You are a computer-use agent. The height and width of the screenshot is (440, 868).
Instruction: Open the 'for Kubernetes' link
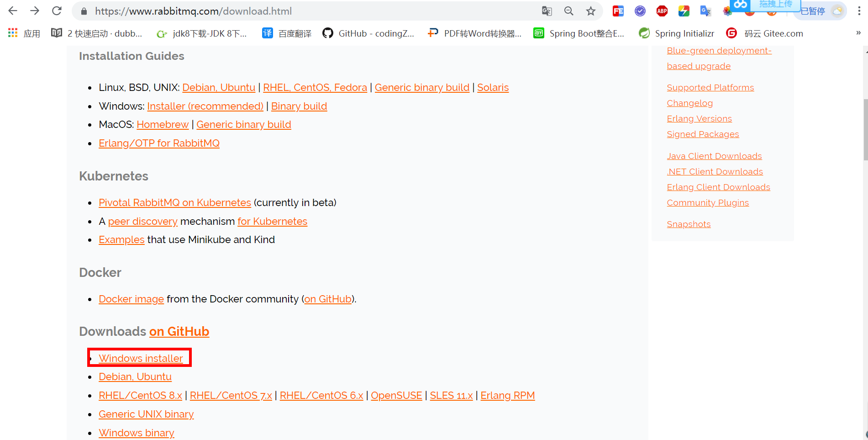point(273,221)
